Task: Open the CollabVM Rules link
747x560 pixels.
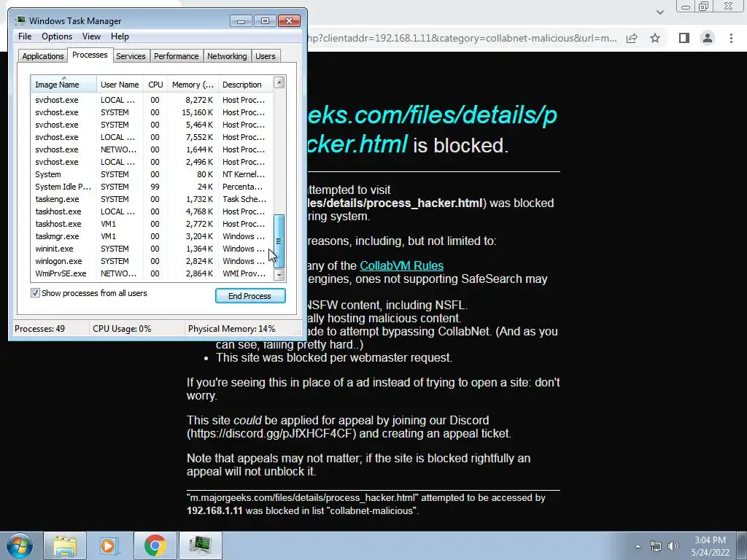Action: point(402,265)
